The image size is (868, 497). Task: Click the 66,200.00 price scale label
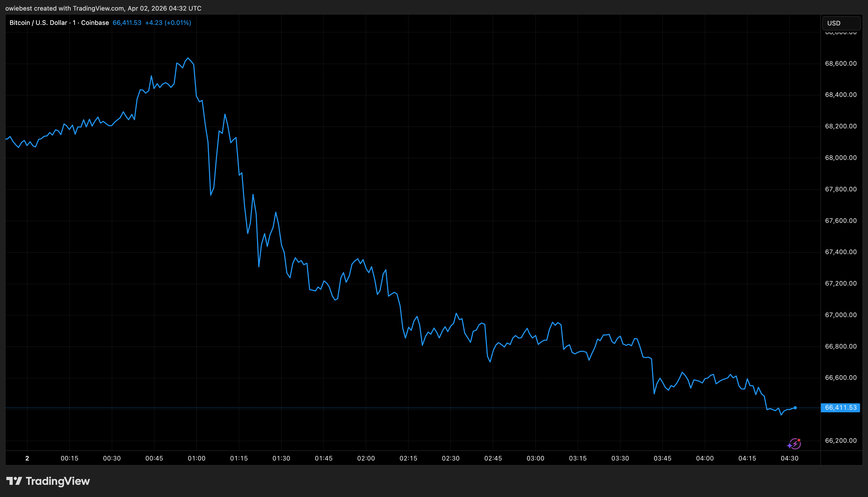pyautogui.click(x=840, y=440)
